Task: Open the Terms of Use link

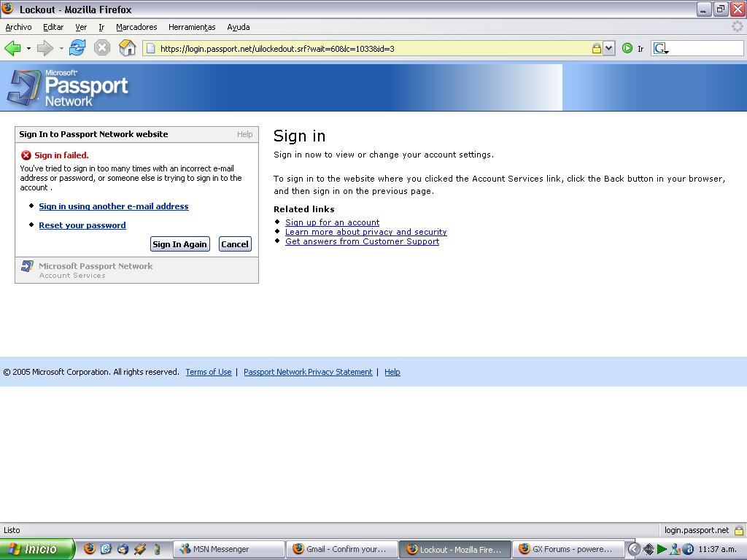Action: pyautogui.click(x=209, y=372)
